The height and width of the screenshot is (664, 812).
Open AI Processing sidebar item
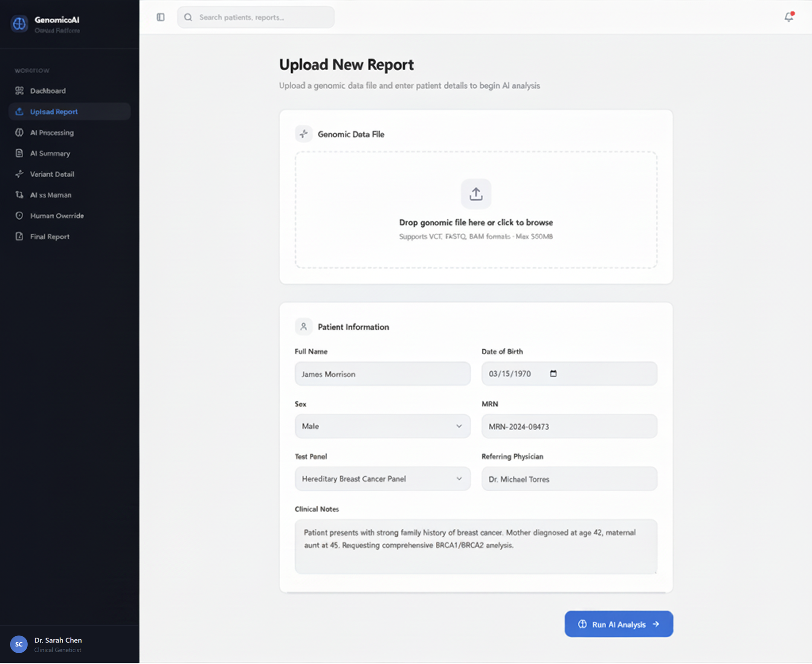(69, 132)
